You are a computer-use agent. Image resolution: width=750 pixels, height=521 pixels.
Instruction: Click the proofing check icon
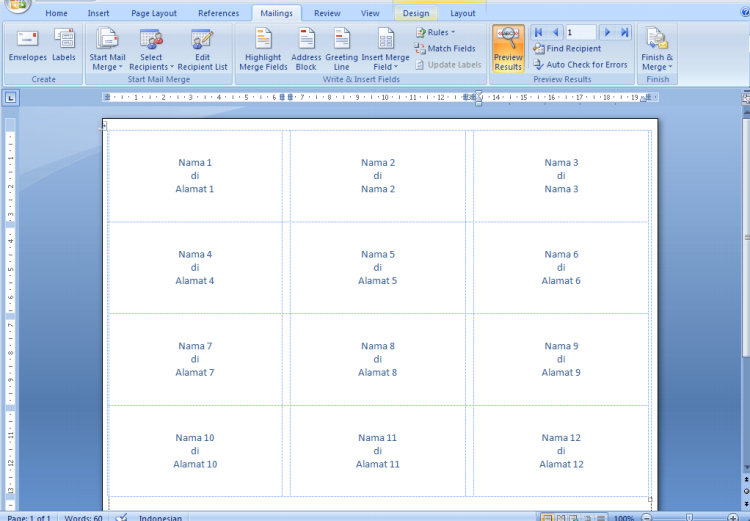point(121,517)
